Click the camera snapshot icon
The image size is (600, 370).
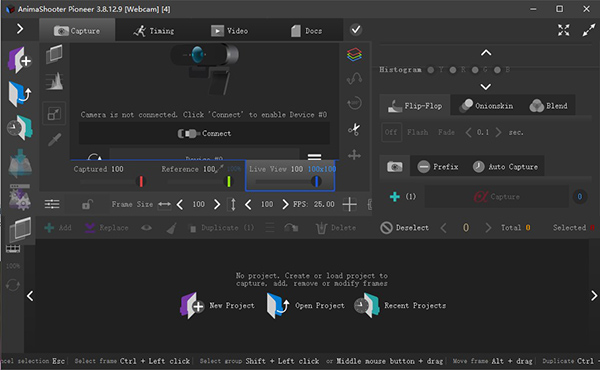click(x=395, y=167)
